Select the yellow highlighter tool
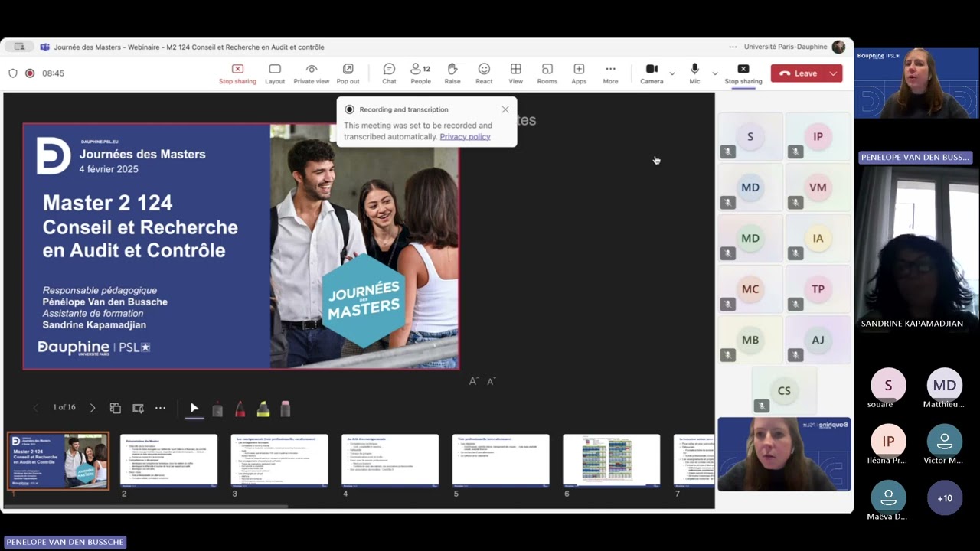 click(x=263, y=409)
